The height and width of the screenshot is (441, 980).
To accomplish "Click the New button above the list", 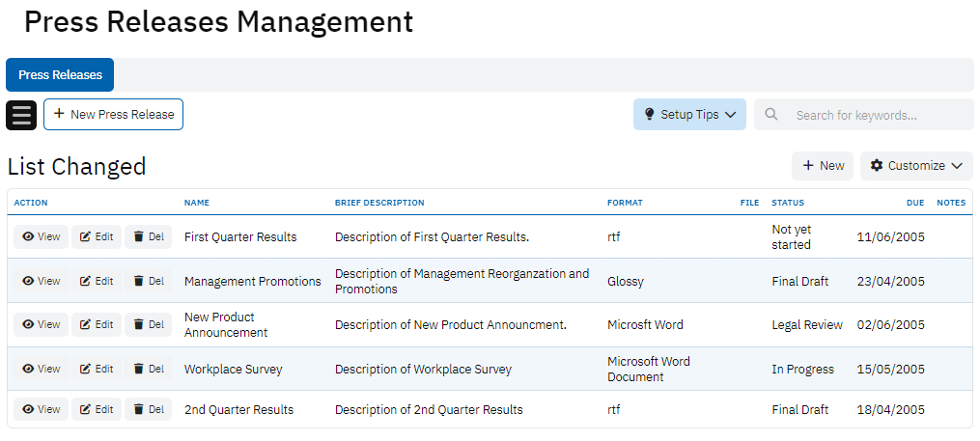I will coord(823,166).
